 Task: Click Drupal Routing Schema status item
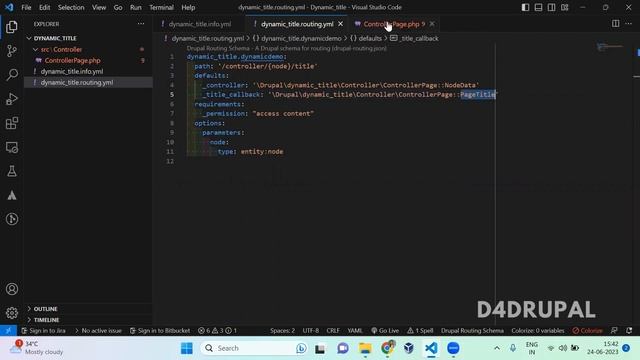pos(472,331)
